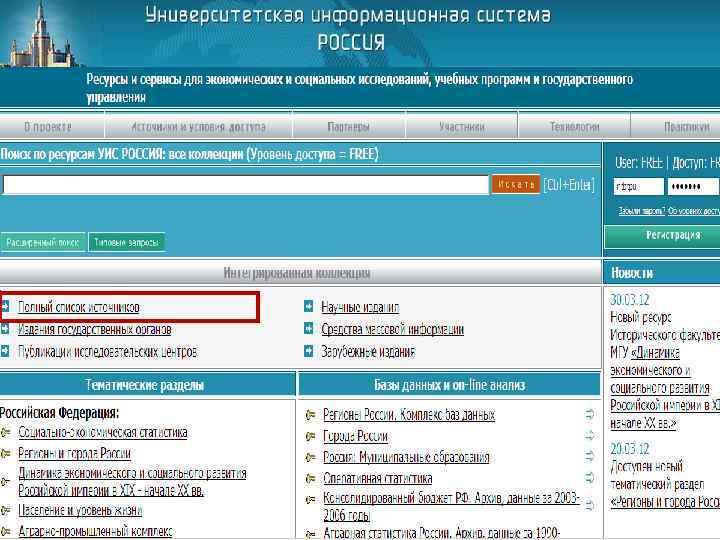The width and height of the screenshot is (720, 540).
Task: Click the username login field
Action: pos(638,186)
